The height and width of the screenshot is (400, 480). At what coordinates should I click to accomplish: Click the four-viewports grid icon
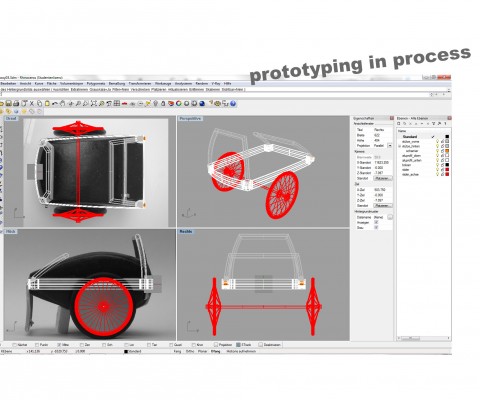click(117, 103)
